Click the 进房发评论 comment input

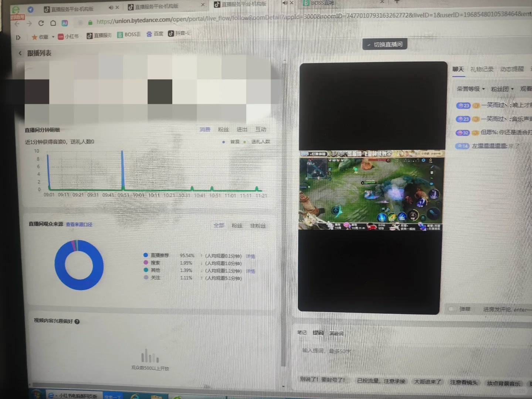[x=507, y=309]
